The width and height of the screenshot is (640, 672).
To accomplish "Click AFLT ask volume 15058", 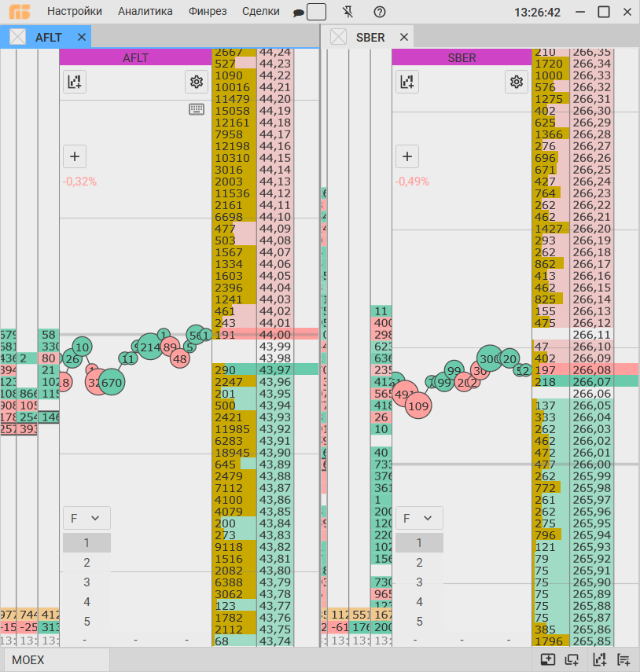I will point(233,111).
